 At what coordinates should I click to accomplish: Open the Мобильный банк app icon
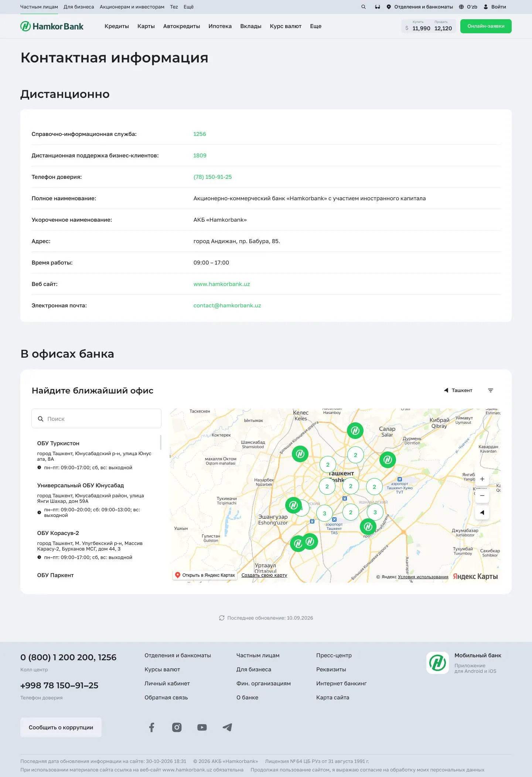437,663
